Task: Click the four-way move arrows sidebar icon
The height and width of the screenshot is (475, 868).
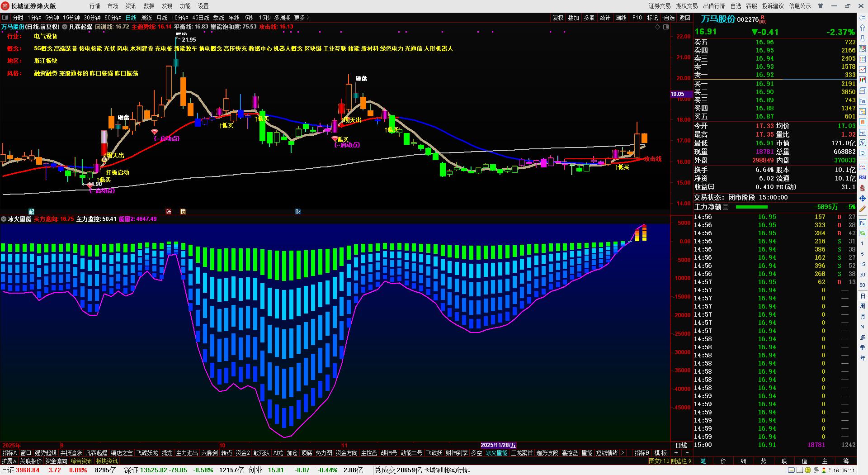Action: (863, 198)
